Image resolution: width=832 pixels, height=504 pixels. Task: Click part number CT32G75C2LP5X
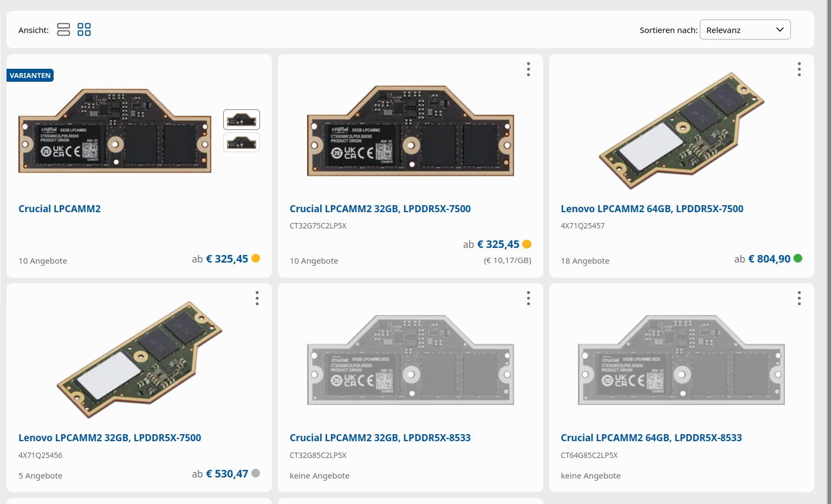(318, 226)
